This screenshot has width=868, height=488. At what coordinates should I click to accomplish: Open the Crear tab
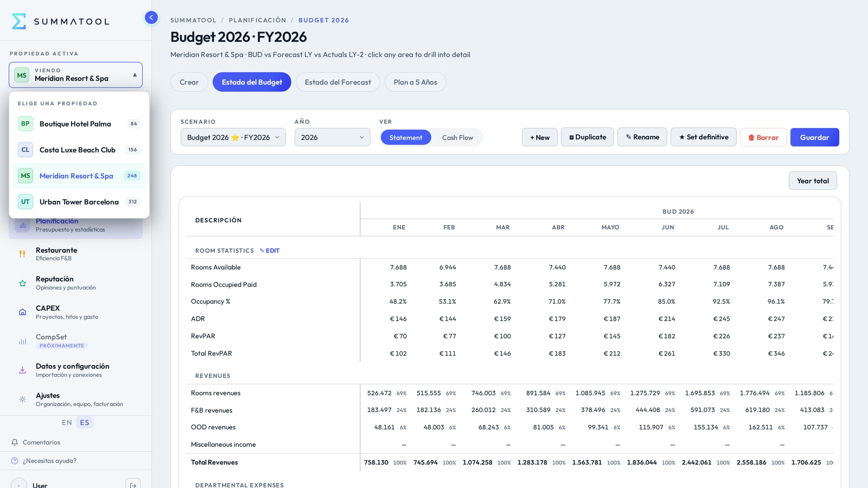tap(189, 82)
